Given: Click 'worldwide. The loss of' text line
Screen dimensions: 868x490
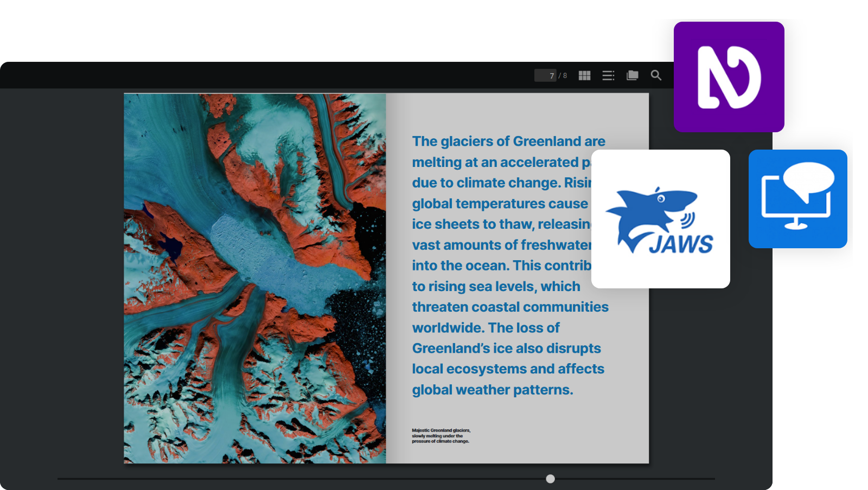Looking at the screenshot, I should (486, 328).
